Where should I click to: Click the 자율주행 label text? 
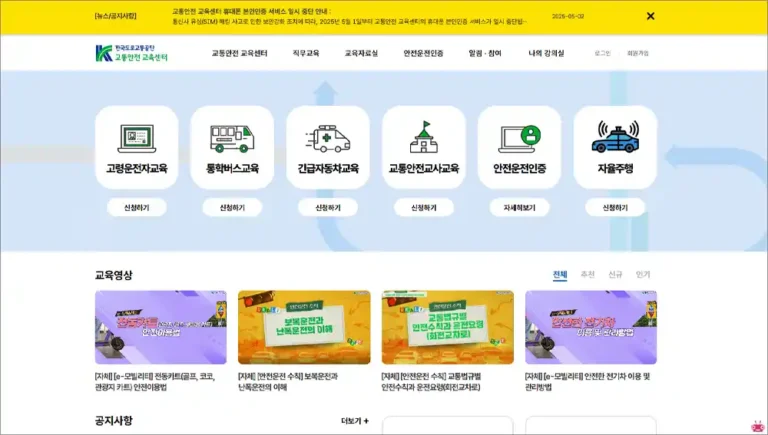point(615,169)
